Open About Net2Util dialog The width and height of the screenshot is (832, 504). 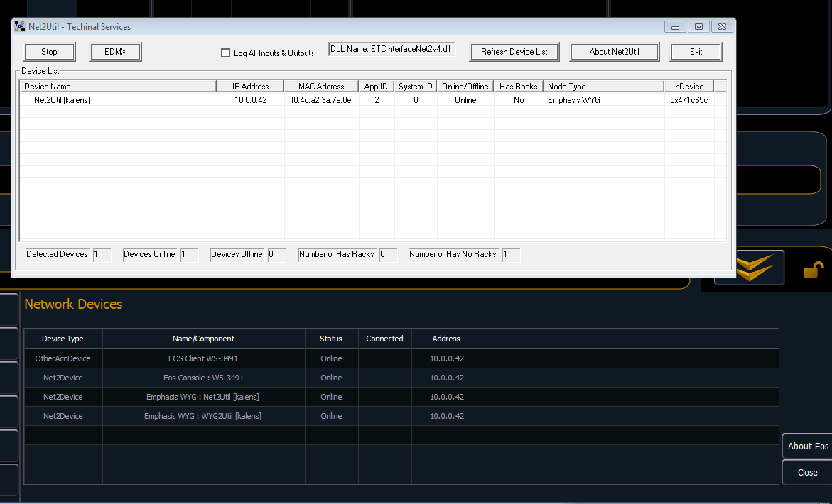pos(615,52)
